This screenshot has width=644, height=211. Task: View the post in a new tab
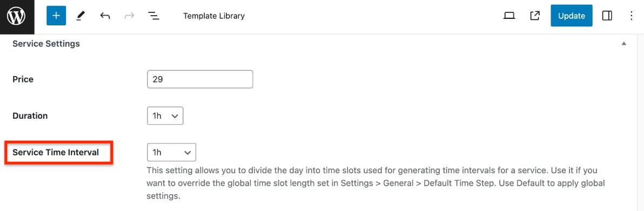coord(535,16)
